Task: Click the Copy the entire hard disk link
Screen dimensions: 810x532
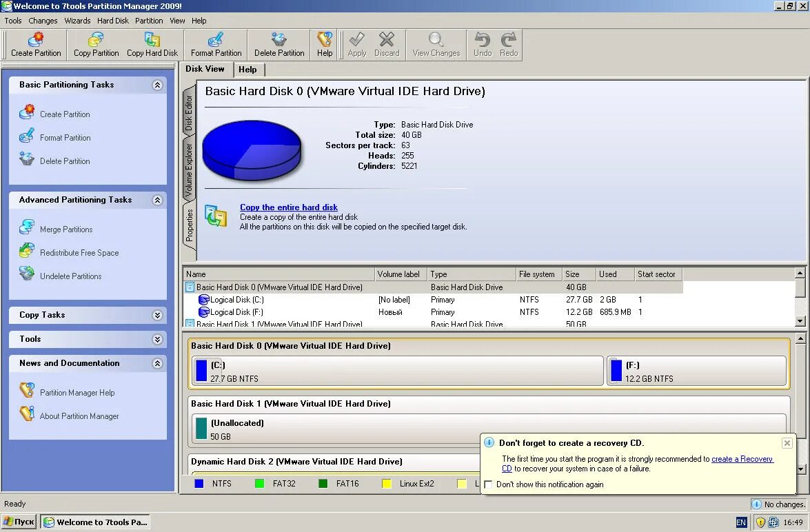Action: pyautogui.click(x=289, y=207)
